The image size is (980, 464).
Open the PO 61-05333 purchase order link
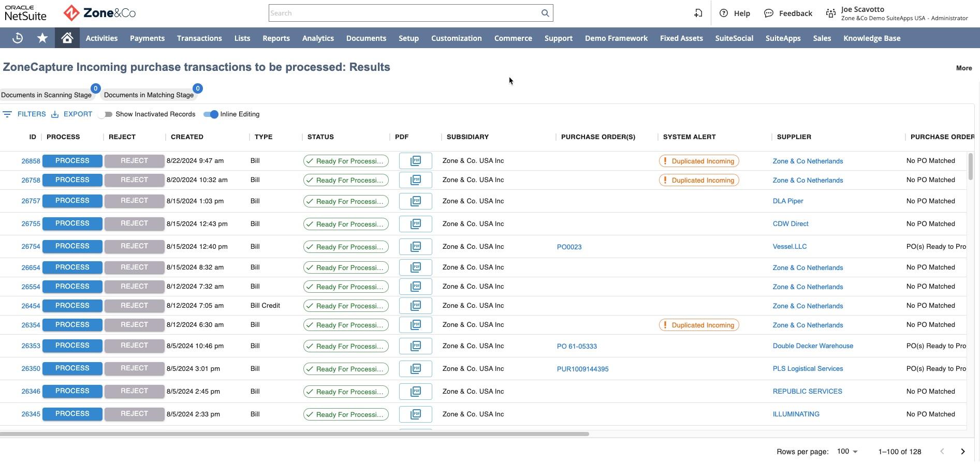(577, 346)
